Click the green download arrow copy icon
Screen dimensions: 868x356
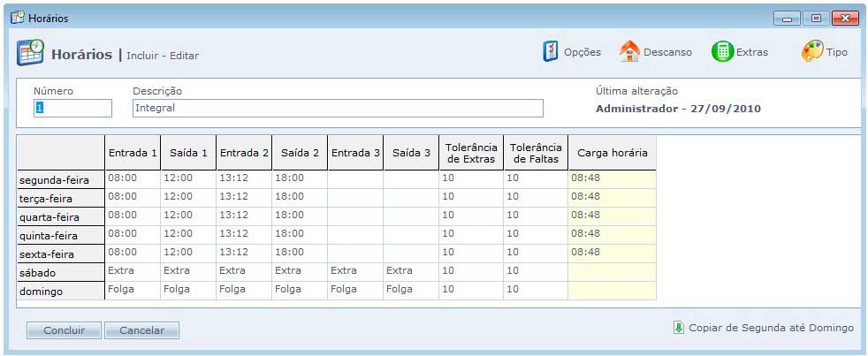678,328
